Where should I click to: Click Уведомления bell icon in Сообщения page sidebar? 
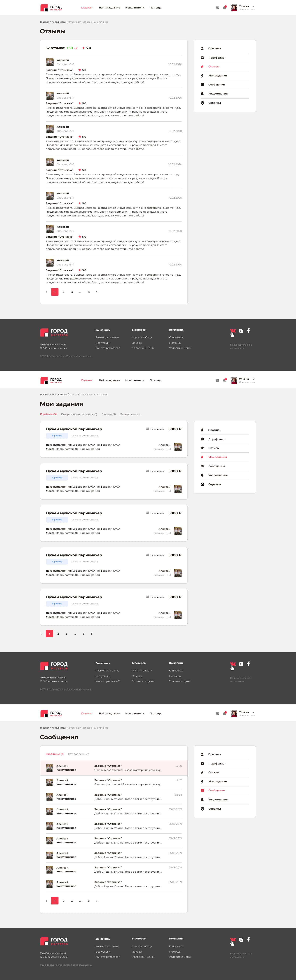pyautogui.click(x=202, y=799)
